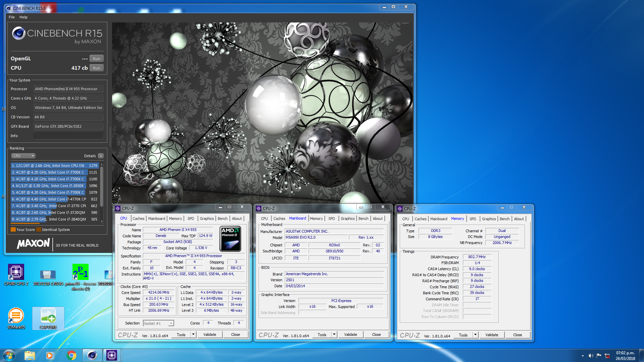The width and height of the screenshot is (644, 362).
Task: Click the Cinebench R15 logo
Action: [x=57, y=35]
